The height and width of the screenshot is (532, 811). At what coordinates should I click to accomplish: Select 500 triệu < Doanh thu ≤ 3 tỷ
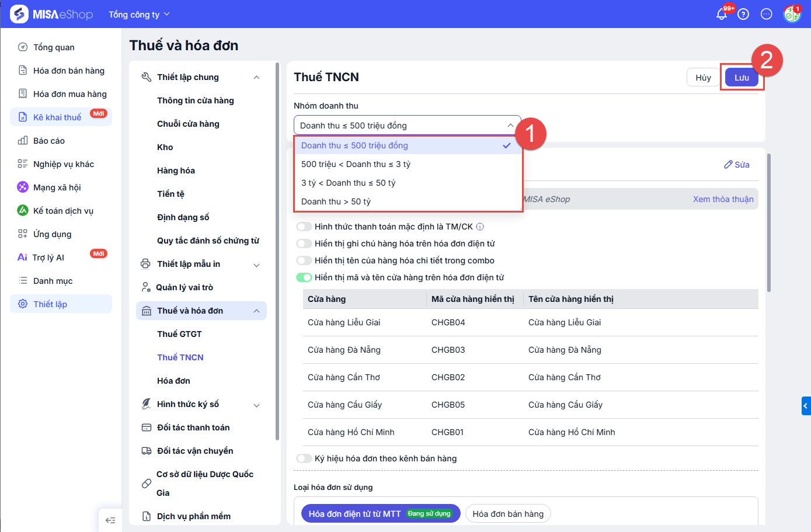tap(407, 164)
